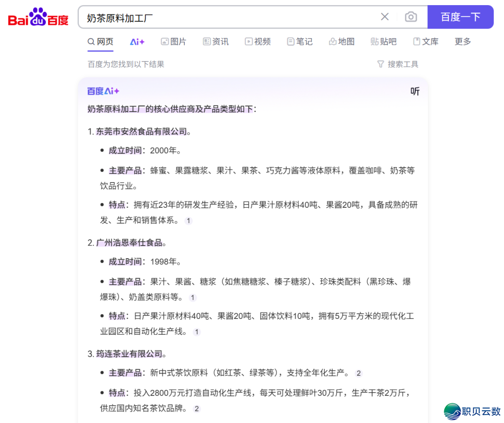Click citation 1 after 自动化生产线
The height and width of the screenshot is (423, 504).
(x=197, y=332)
